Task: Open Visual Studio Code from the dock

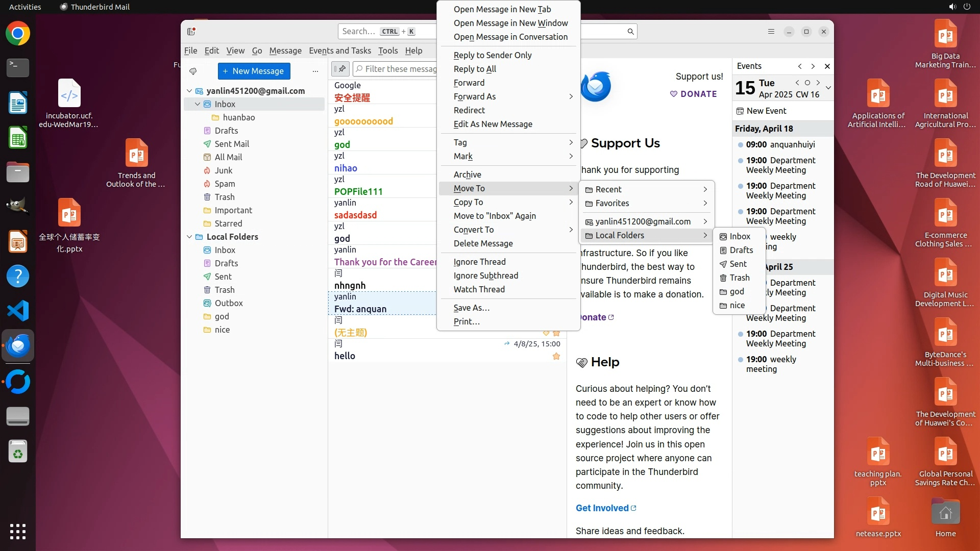Action: pos(18,311)
